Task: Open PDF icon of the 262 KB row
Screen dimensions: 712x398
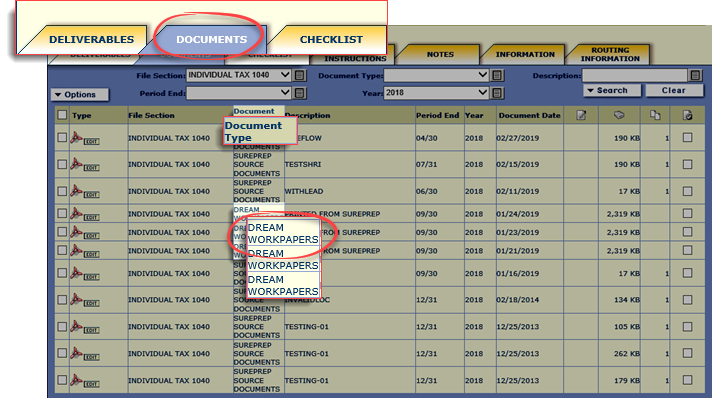Action: tap(76, 353)
